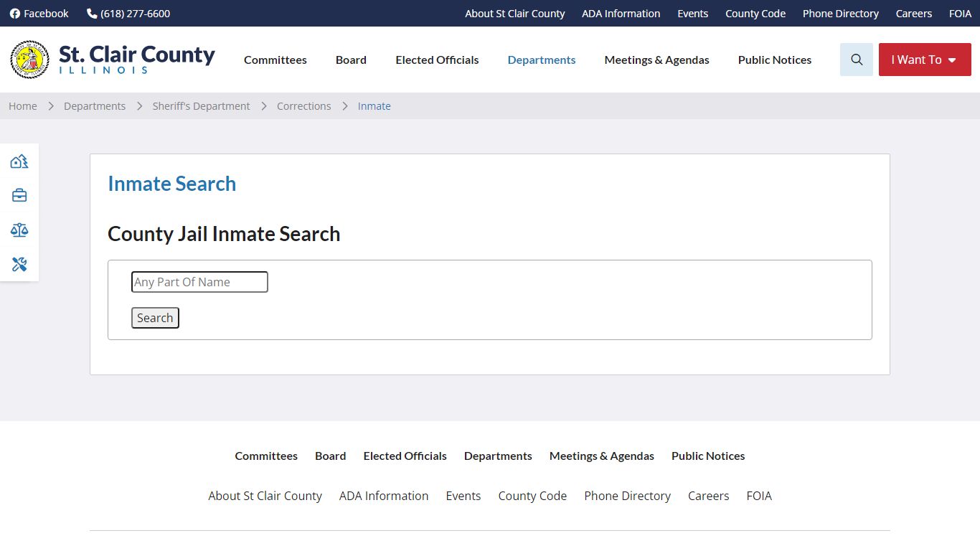The width and height of the screenshot is (980, 551).
Task: Open About St Clair County in footer
Action: point(265,496)
